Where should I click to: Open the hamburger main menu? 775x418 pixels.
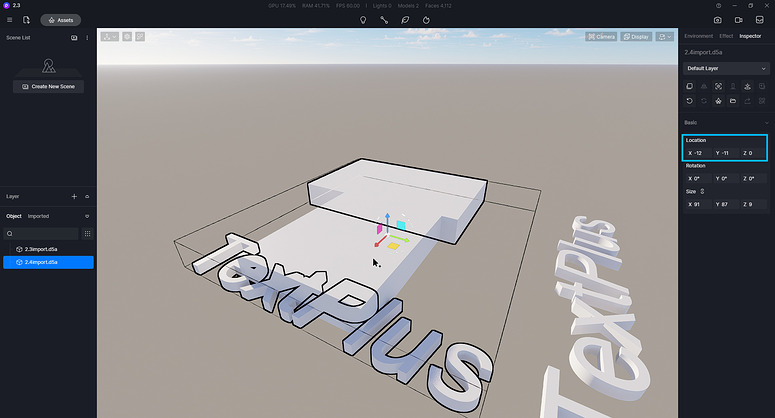coord(9,20)
